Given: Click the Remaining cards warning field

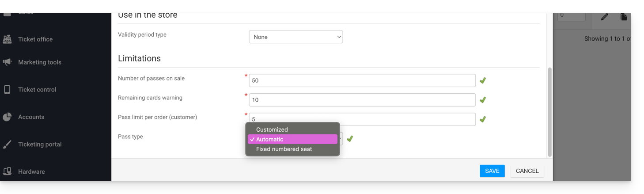Looking at the screenshot, I should pyautogui.click(x=362, y=100).
